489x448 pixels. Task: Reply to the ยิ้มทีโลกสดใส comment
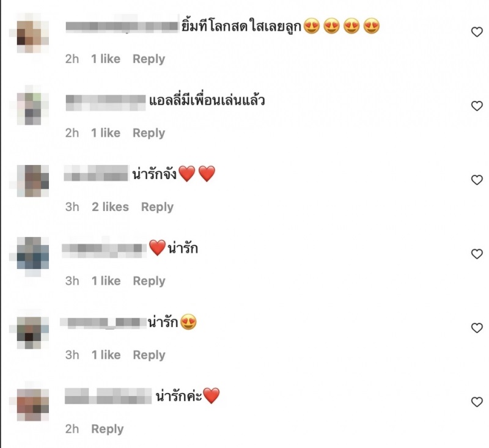149,59
